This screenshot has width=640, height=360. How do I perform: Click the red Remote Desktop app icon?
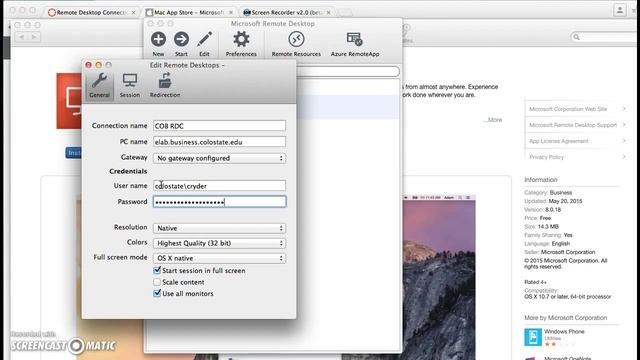coord(69,101)
